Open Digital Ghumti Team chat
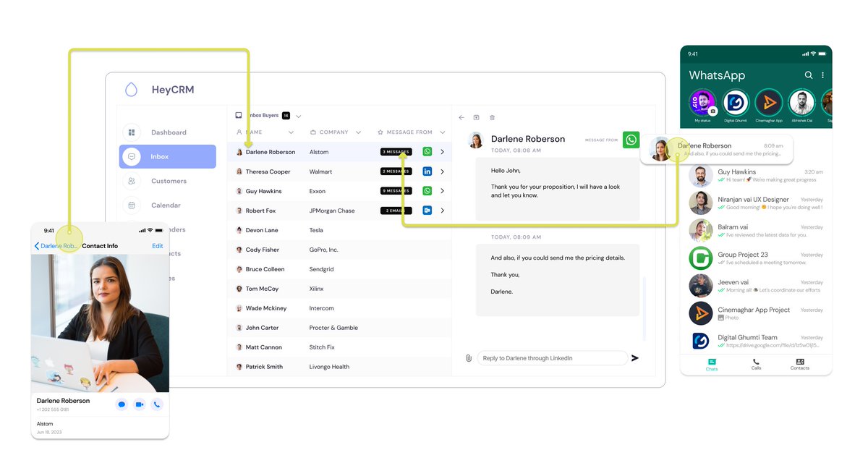 click(756, 341)
